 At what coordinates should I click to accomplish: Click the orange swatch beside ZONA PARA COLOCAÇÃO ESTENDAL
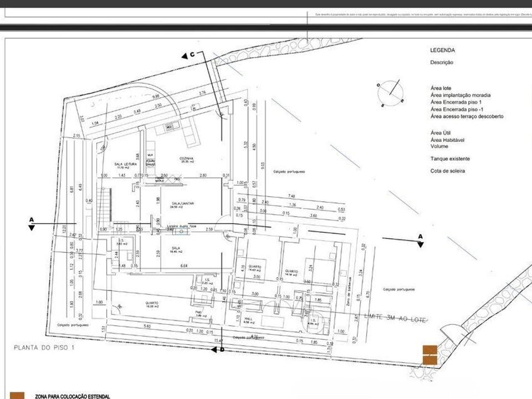pyautogui.click(x=17, y=396)
